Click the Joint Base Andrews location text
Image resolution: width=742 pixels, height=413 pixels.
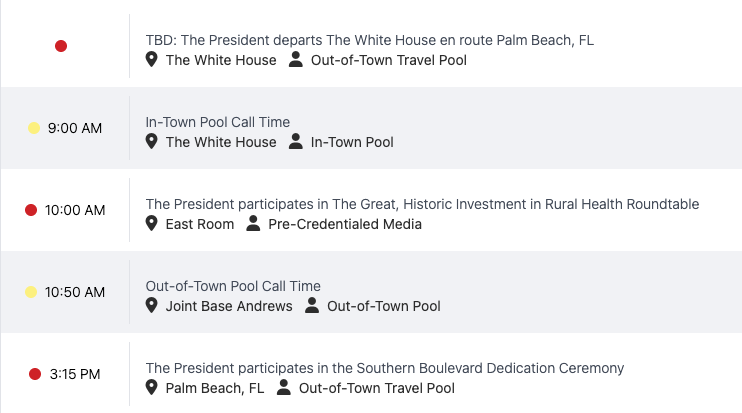click(x=229, y=306)
